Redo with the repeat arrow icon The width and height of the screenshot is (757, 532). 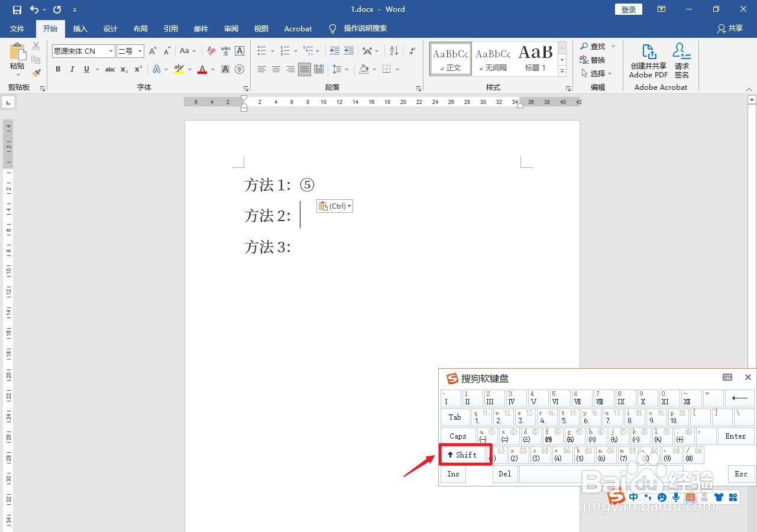pos(57,9)
